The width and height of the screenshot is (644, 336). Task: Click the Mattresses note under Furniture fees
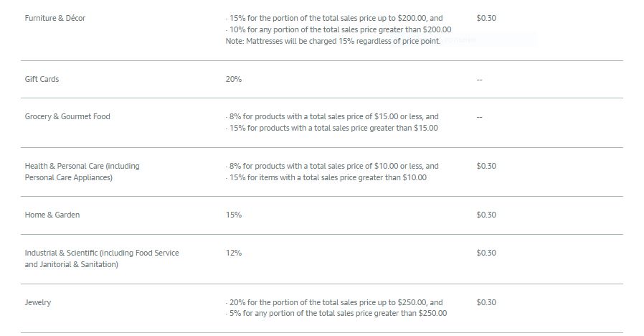point(333,41)
